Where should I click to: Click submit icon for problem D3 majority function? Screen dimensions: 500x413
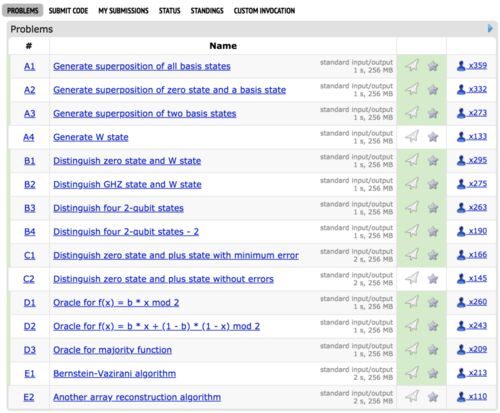tap(412, 349)
